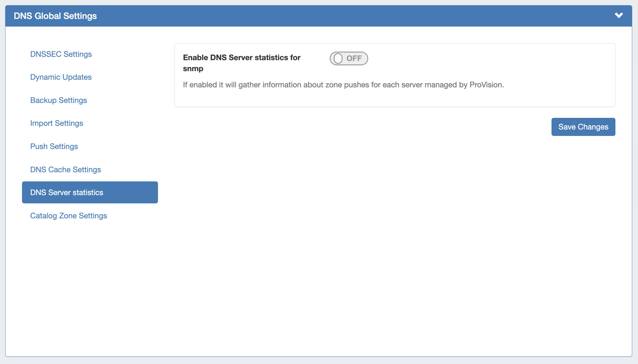Viewport: 638px width, 364px height.
Task: Open DNSSEC Settings section
Action: [61, 54]
